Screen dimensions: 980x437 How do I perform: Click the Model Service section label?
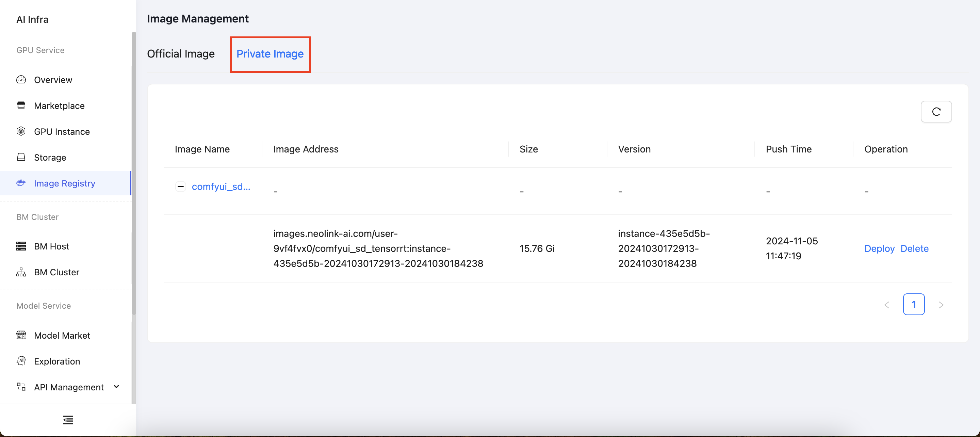point(43,306)
